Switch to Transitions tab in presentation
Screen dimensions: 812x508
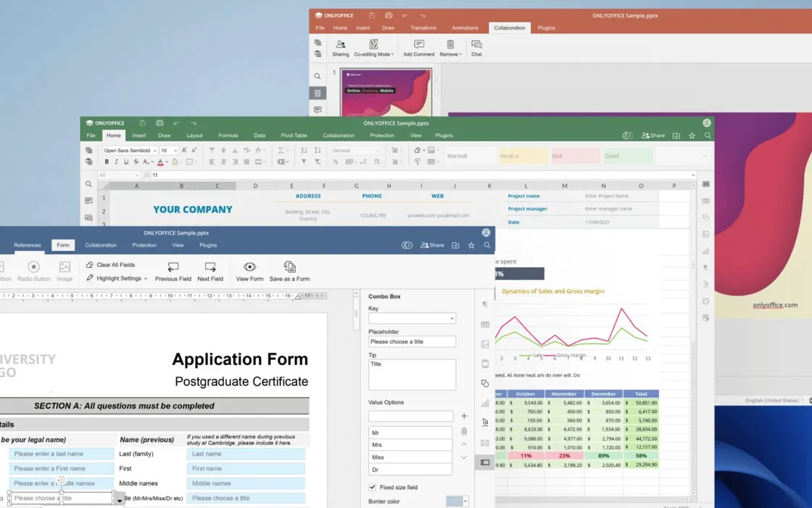tap(423, 28)
